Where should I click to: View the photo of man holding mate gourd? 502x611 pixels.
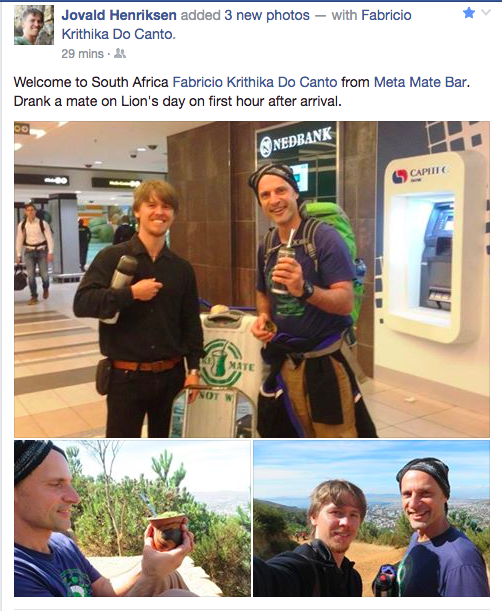coord(133,518)
